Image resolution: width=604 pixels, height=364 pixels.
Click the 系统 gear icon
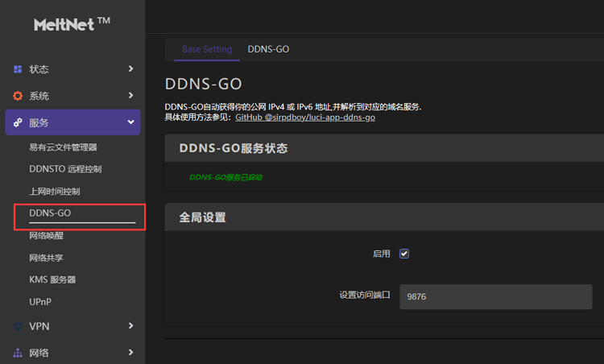pos(18,96)
